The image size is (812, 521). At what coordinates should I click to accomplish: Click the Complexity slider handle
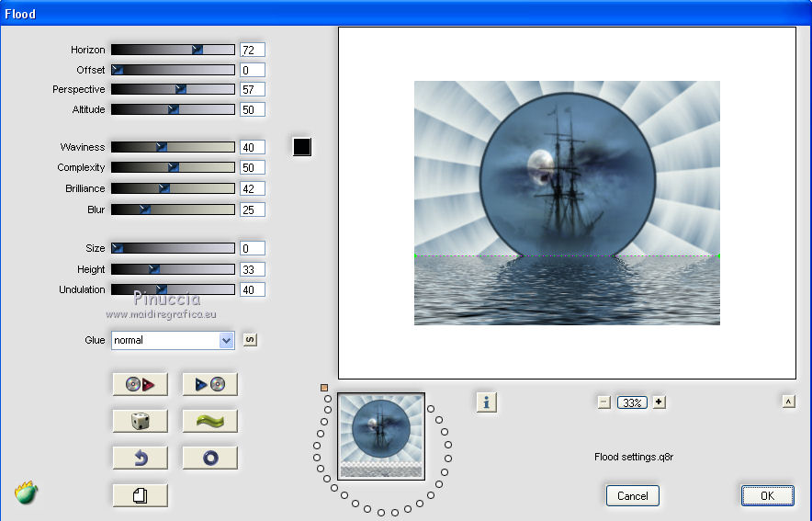173,167
